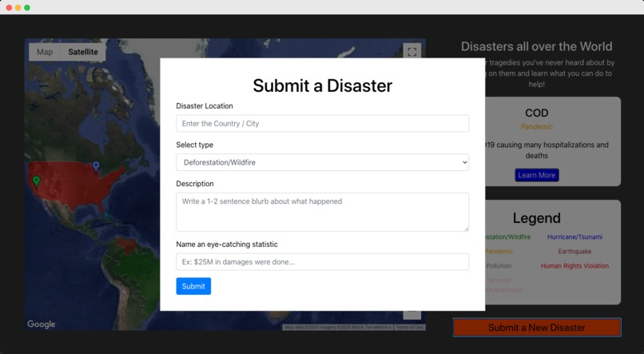
Task: Click into the Description text area
Action: (x=323, y=212)
